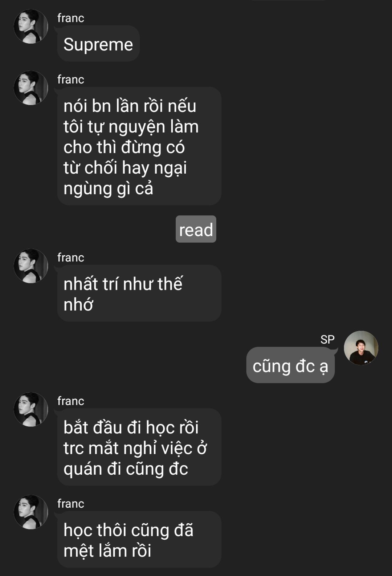Select the "bắt đầu đi học rồi" message bubble
The width and height of the screenshot is (392, 576).
(x=139, y=447)
